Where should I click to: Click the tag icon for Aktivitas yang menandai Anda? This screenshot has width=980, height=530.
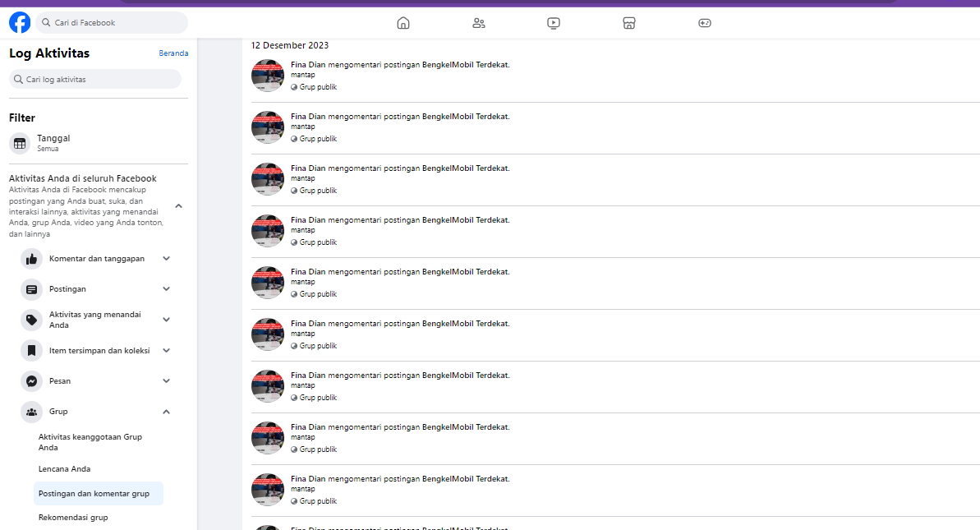[x=31, y=320]
